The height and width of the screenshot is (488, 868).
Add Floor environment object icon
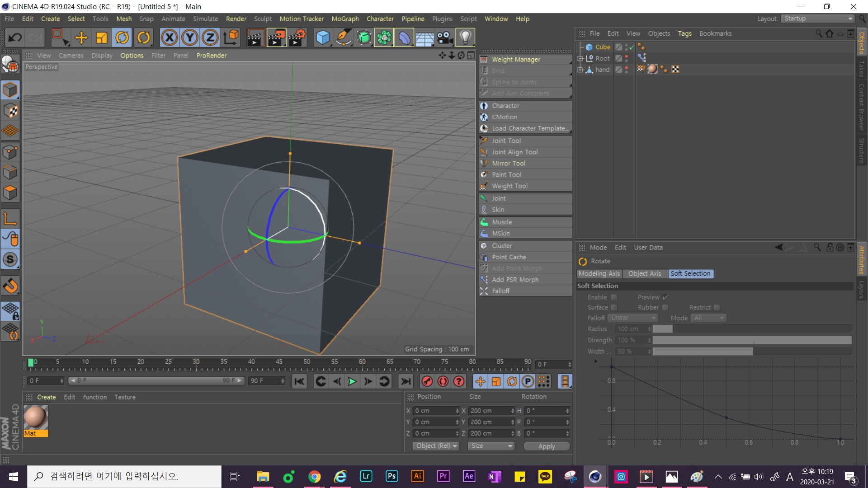[425, 38]
